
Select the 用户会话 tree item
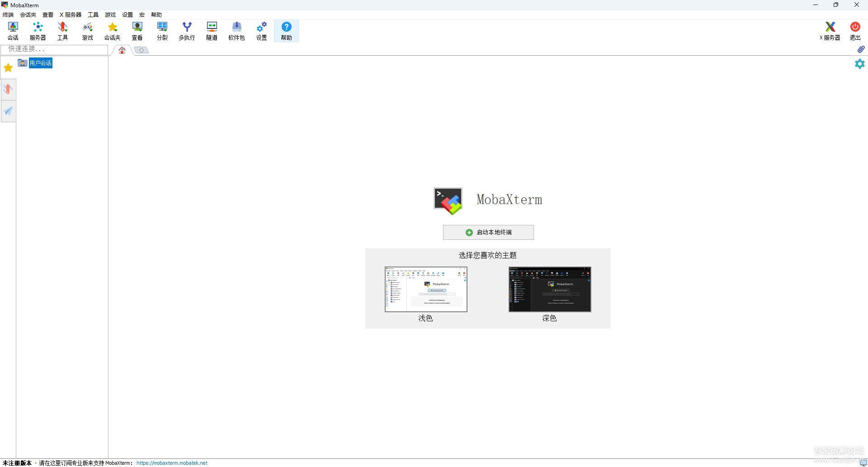[x=41, y=63]
